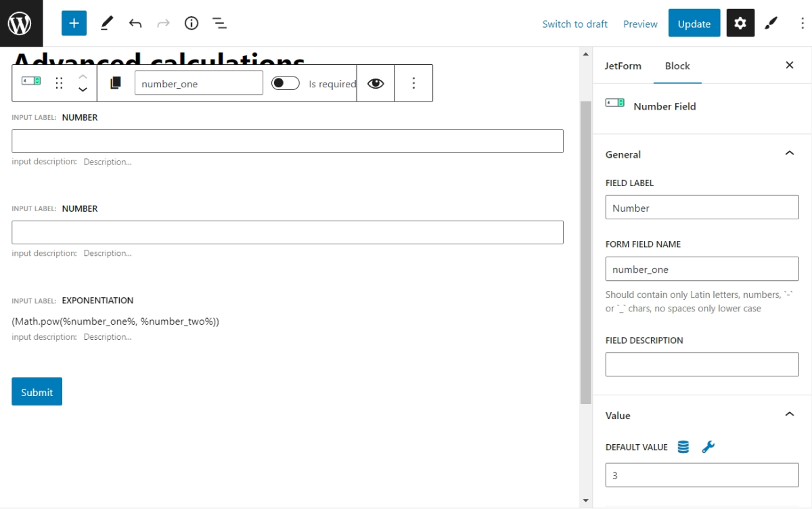Enable the Is required toggle
Image resolution: width=812 pixels, height=509 pixels.
coord(286,83)
